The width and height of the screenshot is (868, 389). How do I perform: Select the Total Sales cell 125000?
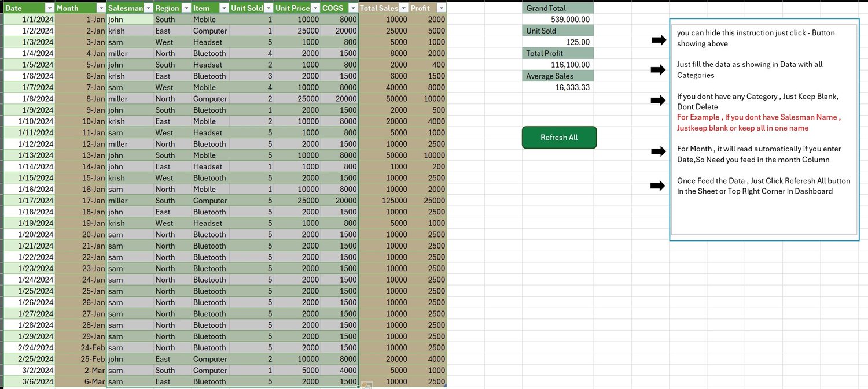[384, 201]
